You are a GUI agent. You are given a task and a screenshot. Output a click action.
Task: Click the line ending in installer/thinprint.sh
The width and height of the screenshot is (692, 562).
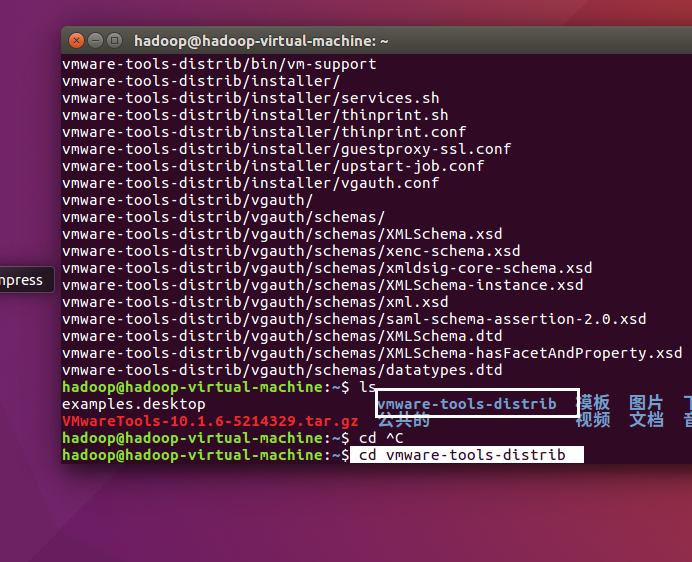(x=255, y=115)
